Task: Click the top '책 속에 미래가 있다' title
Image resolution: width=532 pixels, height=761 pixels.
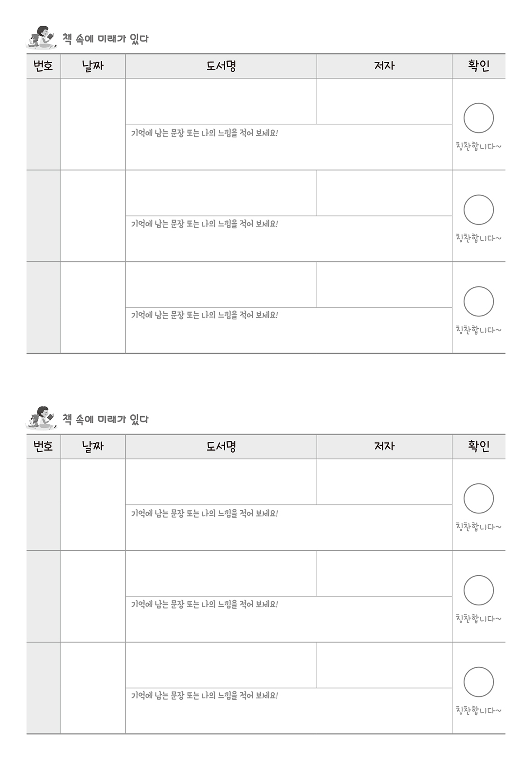Action: 105,39
